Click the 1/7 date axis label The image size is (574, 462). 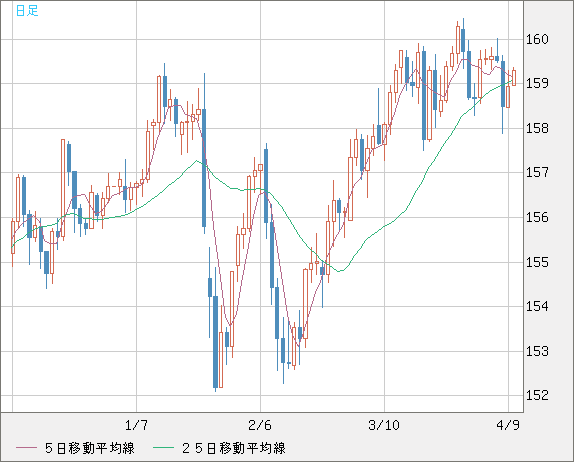[136, 425]
